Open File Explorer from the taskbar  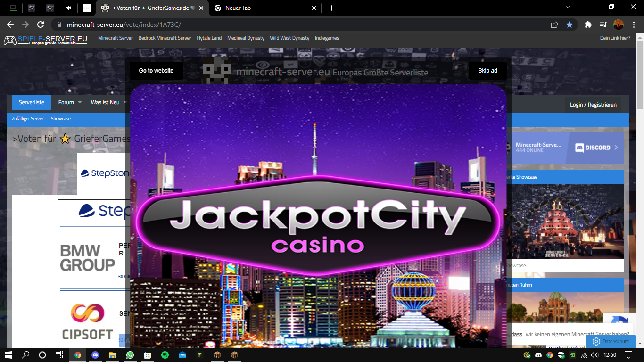[113, 355]
